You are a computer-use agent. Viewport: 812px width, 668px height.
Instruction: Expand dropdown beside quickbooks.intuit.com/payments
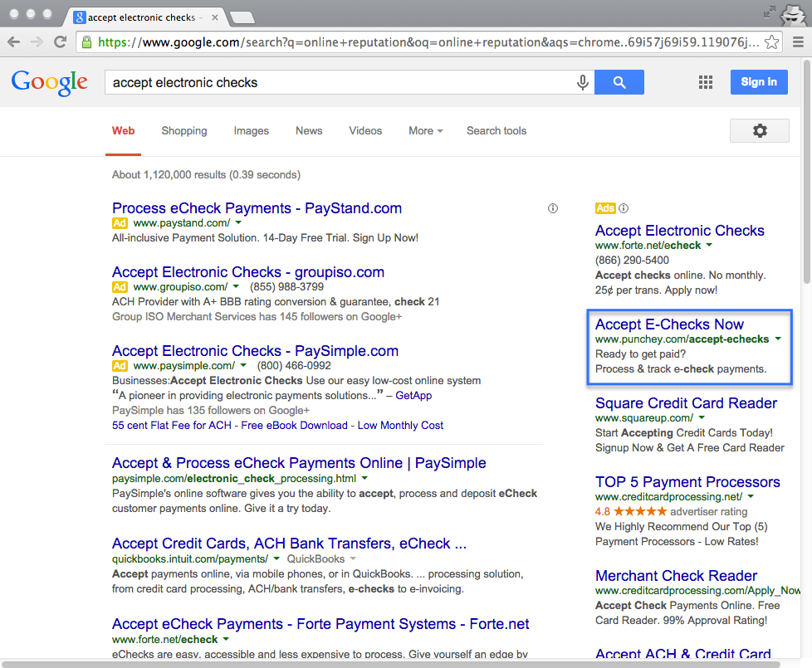276,558
